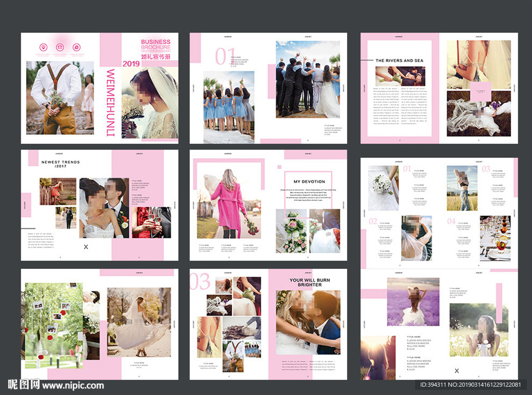532x395 pixels.
Task: Click the X mark under the kissing couple photo
Action: coord(86,247)
